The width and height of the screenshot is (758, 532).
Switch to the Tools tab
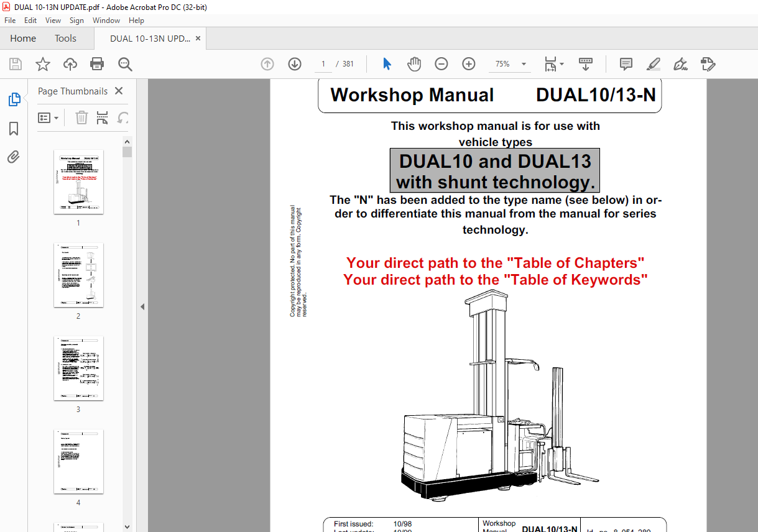[65, 39]
